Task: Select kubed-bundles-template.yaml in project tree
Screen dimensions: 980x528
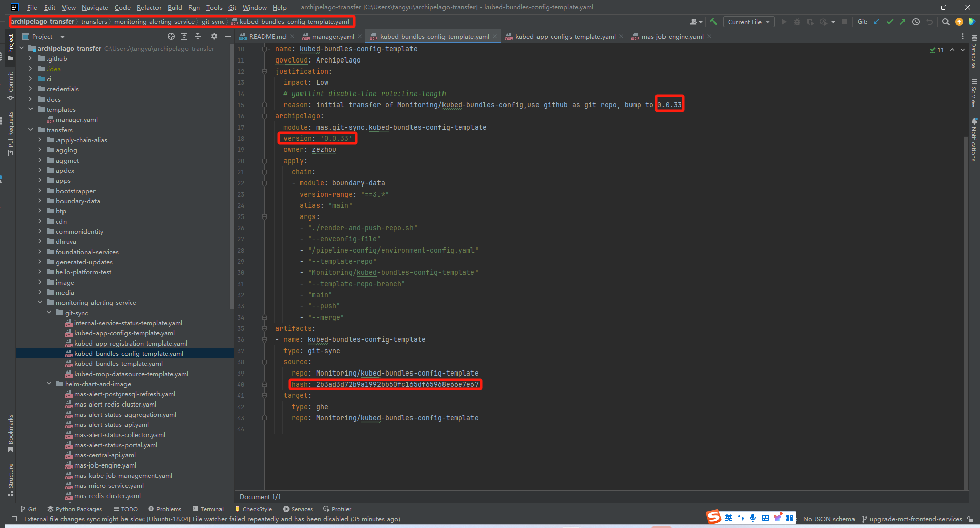Action: (x=118, y=363)
